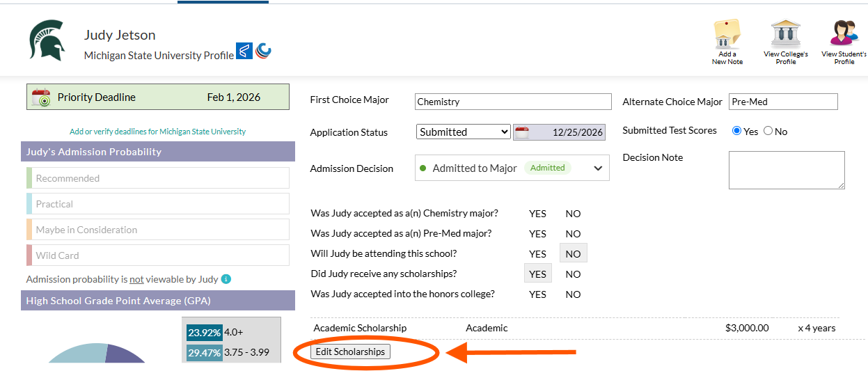Click the Priority Deadline date Feb 1, 2026
Image resolution: width=868 pixels, height=371 pixels.
pos(234,97)
